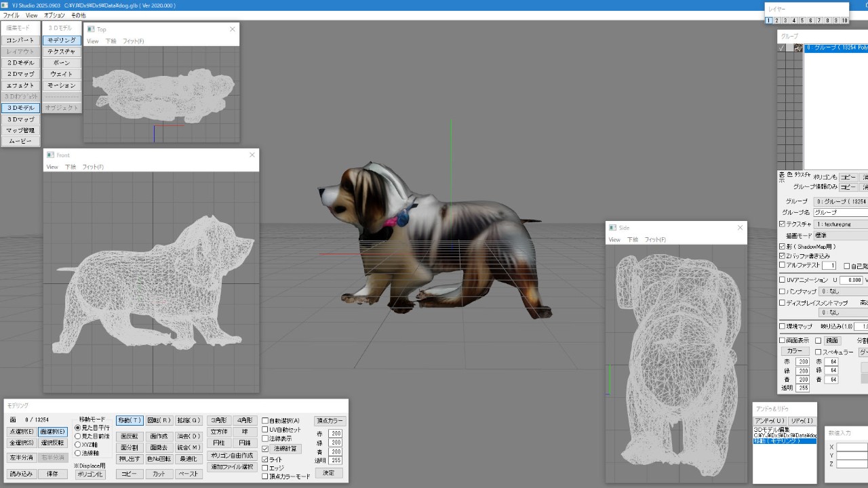Activate the 拡縮(G) scale tool

pos(188,420)
